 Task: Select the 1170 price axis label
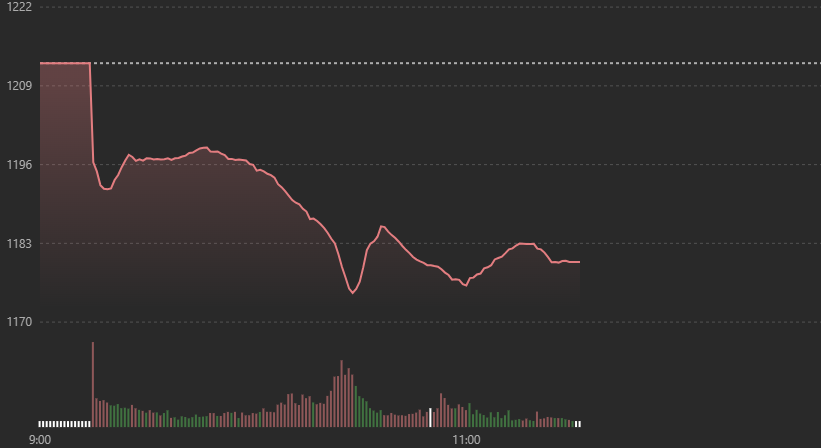coord(19,323)
